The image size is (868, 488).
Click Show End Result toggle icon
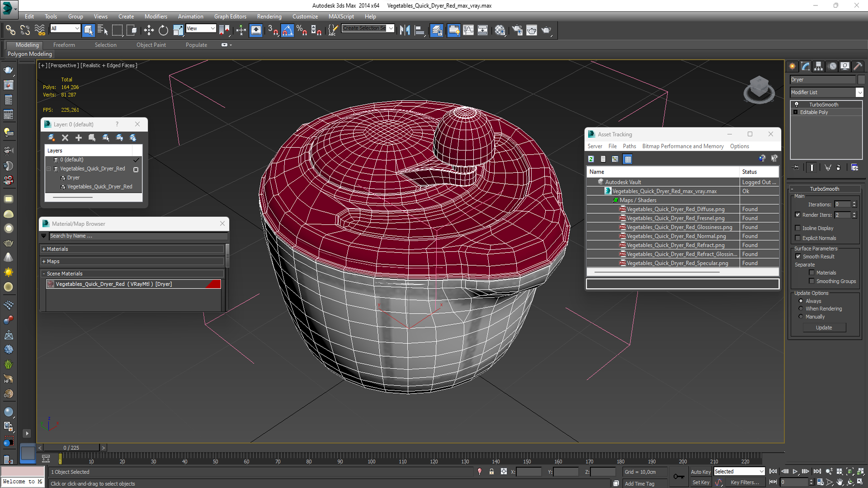812,168
